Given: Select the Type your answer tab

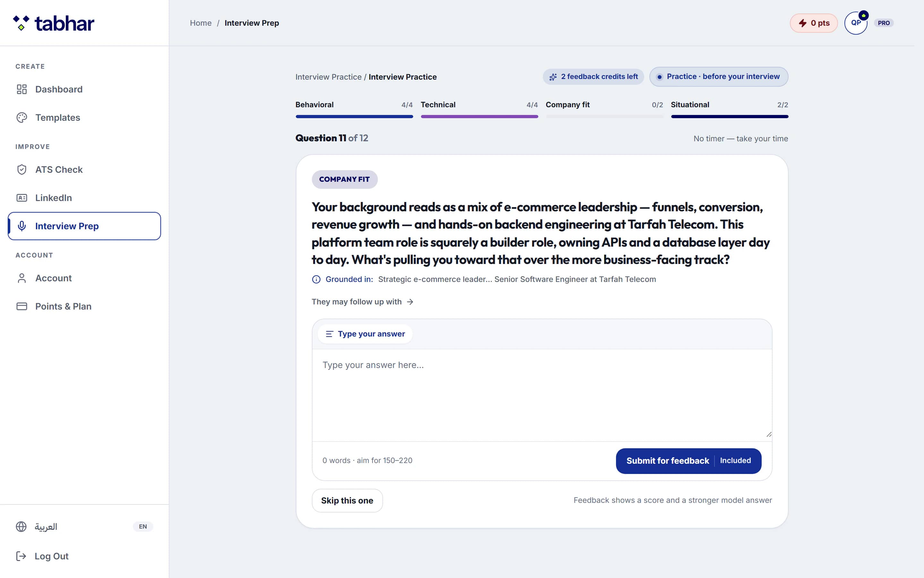Looking at the screenshot, I should 365,334.
